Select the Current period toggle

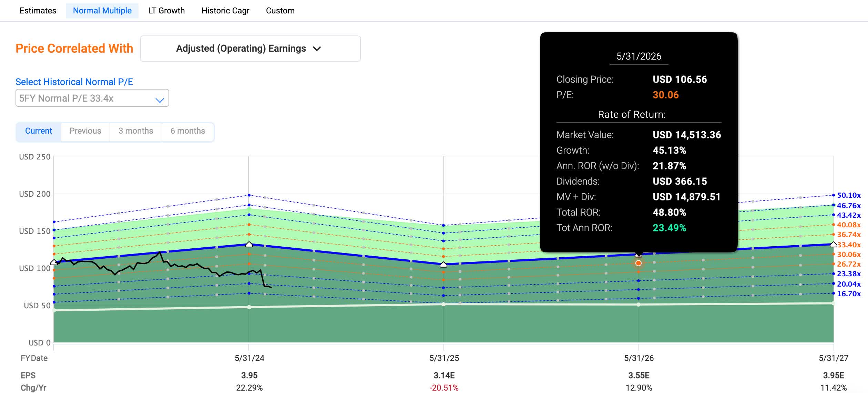[x=38, y=131]
